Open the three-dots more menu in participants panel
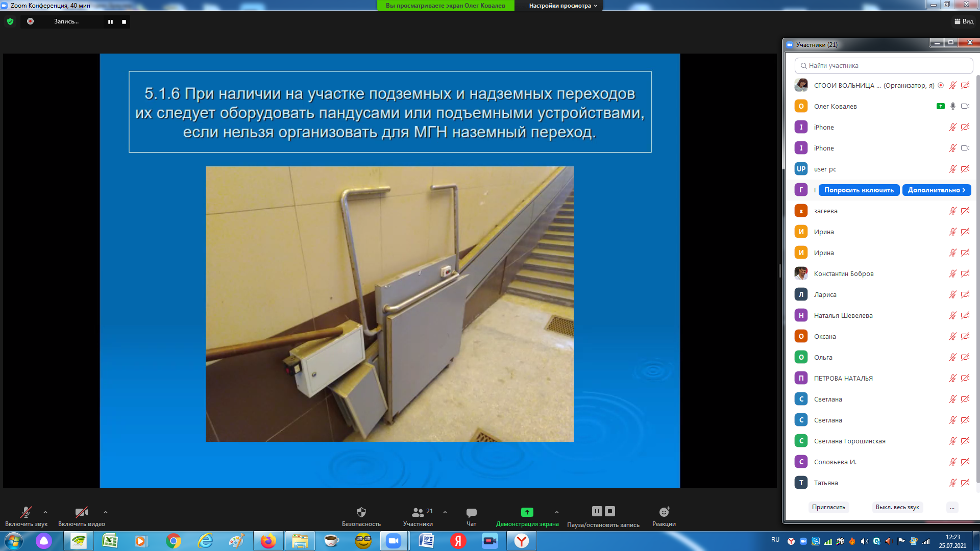The image size is (980, 551). (x=952, y=507)
